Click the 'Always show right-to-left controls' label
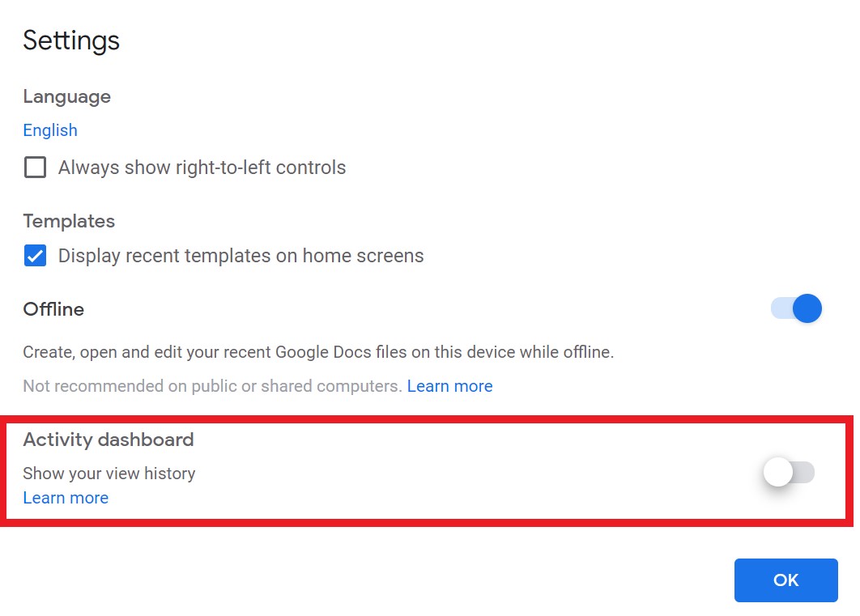The width and height of the screenshot is (860, 616). coord(202,168)
